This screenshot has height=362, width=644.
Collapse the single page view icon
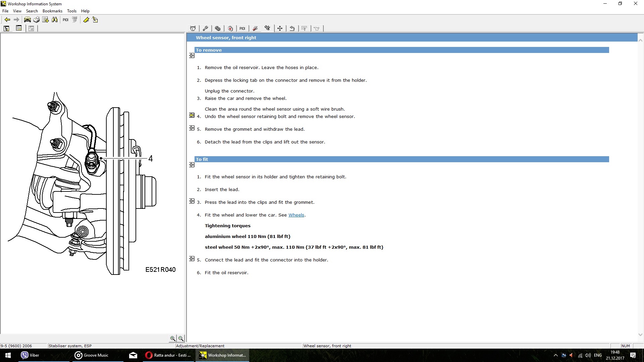pos(18,28)
